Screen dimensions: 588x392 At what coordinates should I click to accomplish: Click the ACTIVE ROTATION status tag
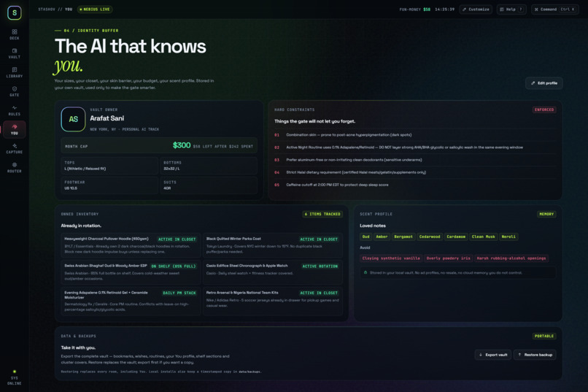click(320, 266)
